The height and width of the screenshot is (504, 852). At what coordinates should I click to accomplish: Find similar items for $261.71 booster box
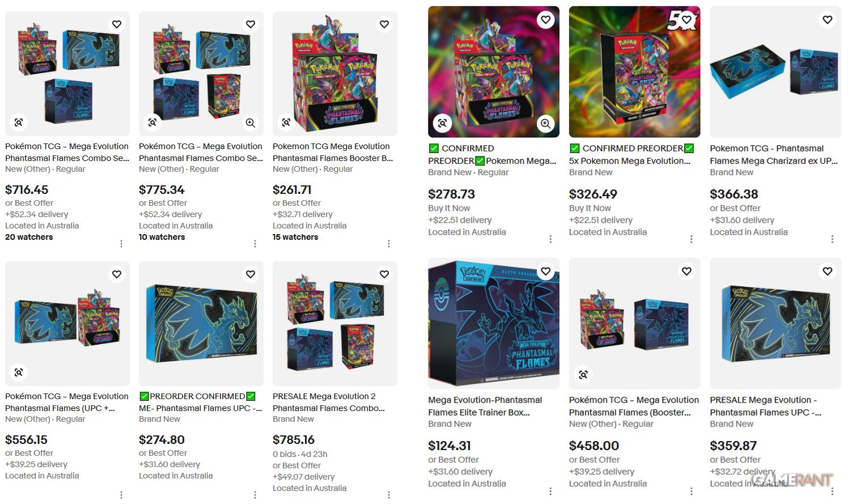(286, 122)
